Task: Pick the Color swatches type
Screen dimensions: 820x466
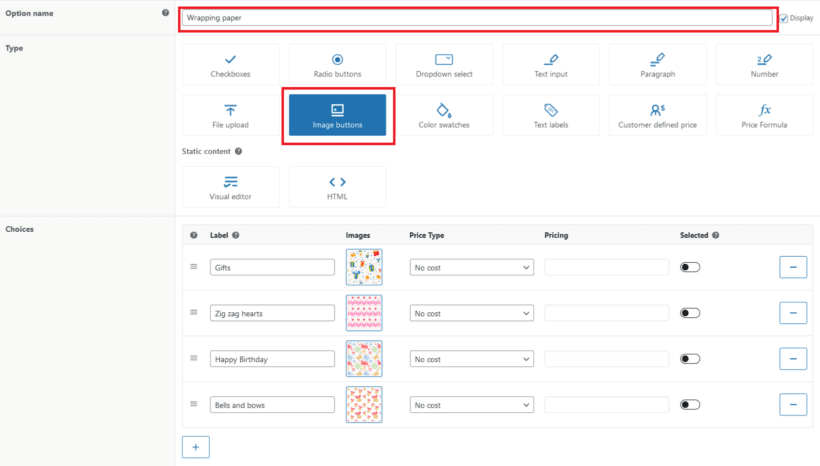Action: [444, 115]
